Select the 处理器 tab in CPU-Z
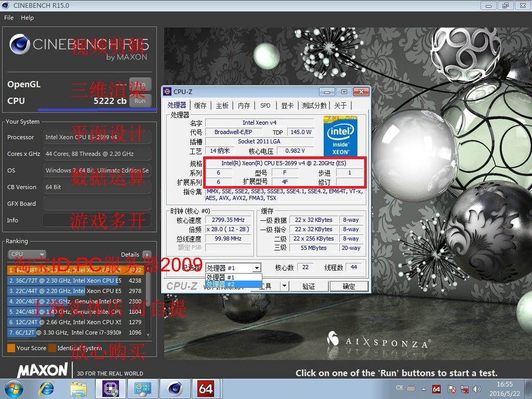The width and height of the screenshot is (532, 399). tap(177, 105)
